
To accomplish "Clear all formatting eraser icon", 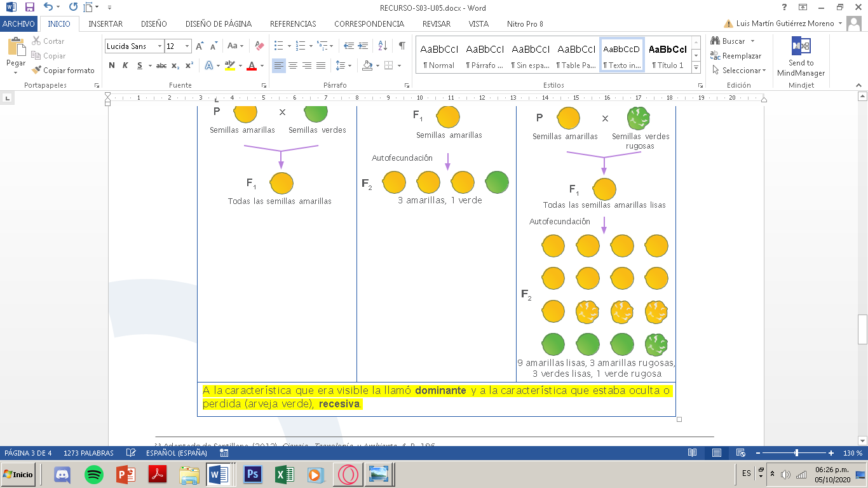I will click(259, 46).
